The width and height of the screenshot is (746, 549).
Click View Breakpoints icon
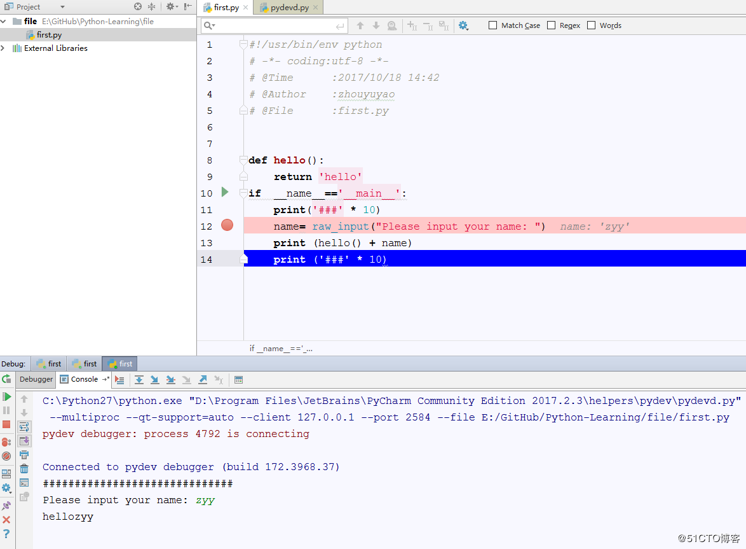(x=7, y=442)
